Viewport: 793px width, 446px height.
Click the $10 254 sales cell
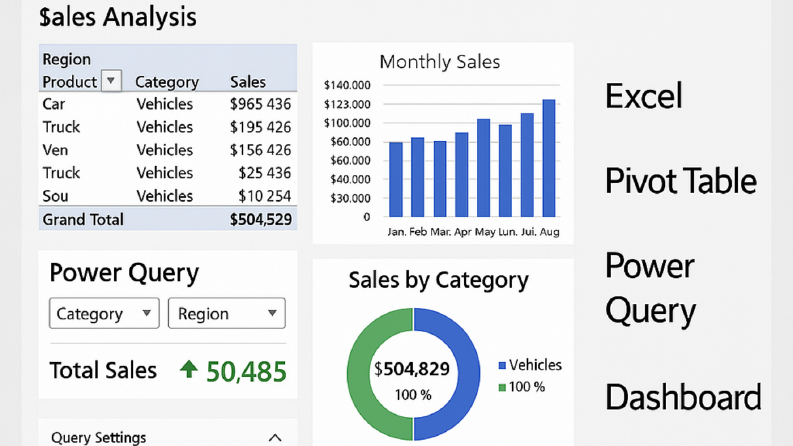(265, 196)
